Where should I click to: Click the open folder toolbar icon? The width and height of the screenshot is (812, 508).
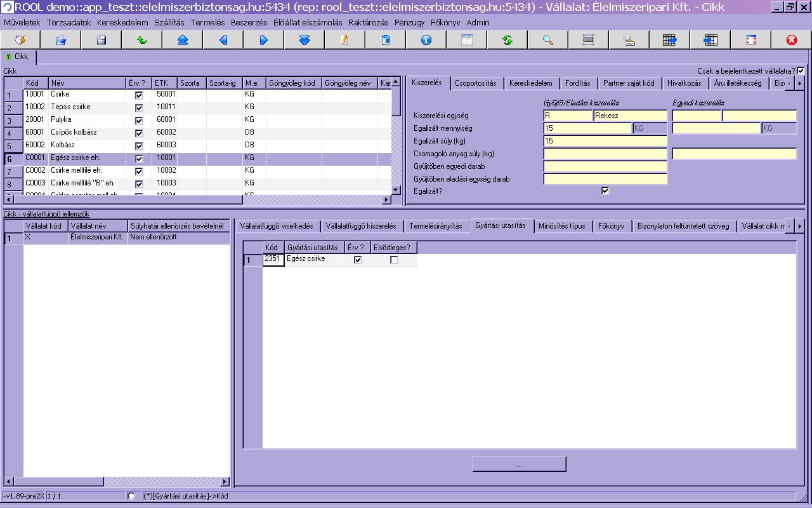tap(61, 40)
